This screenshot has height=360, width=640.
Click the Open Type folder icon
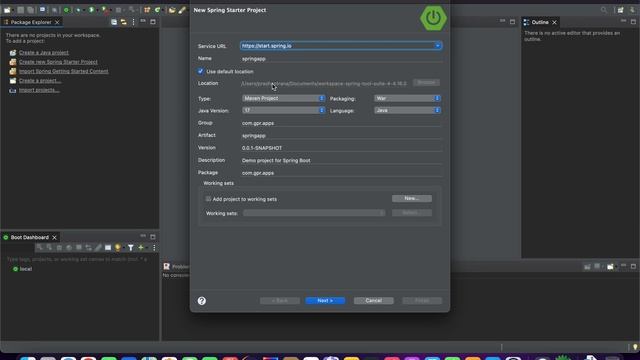point(172,10)
